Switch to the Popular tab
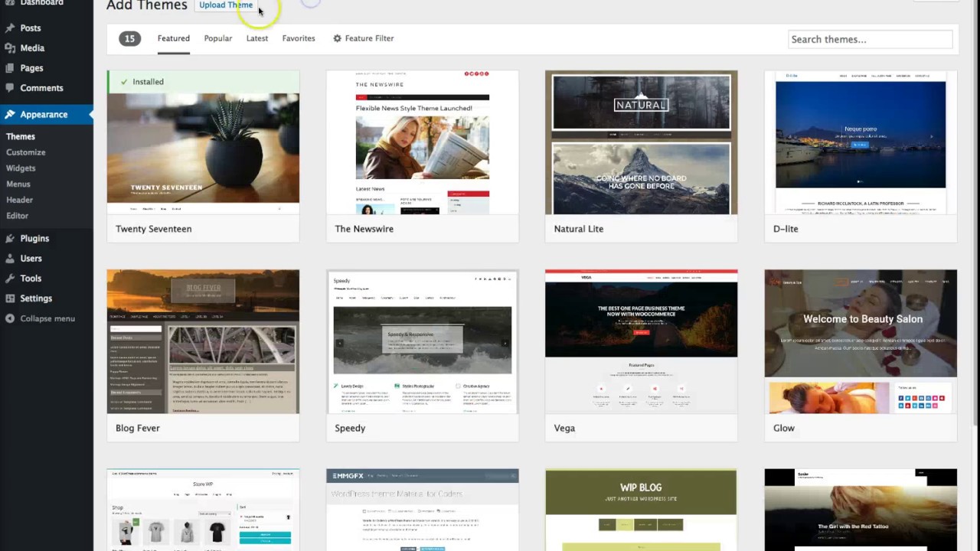The image size is (980, 551). pyautogui.click(x=218, y=38)
